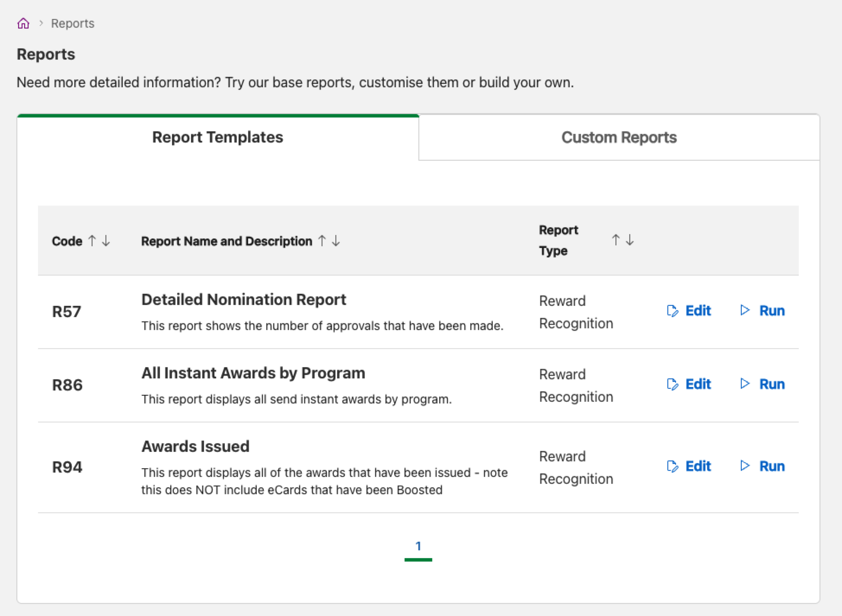Sort Report Type descending with down arrow
The height and width of the screenshot is (616, 842).
coord(630,240)
